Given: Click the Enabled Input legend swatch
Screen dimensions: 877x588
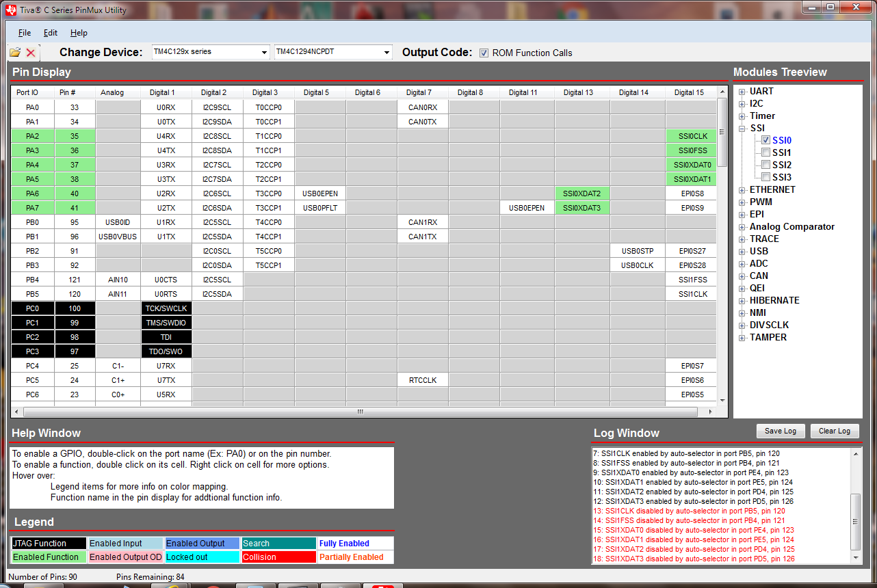Looking at the screenshot, I should pyautogui.click(x=125, y=544).
